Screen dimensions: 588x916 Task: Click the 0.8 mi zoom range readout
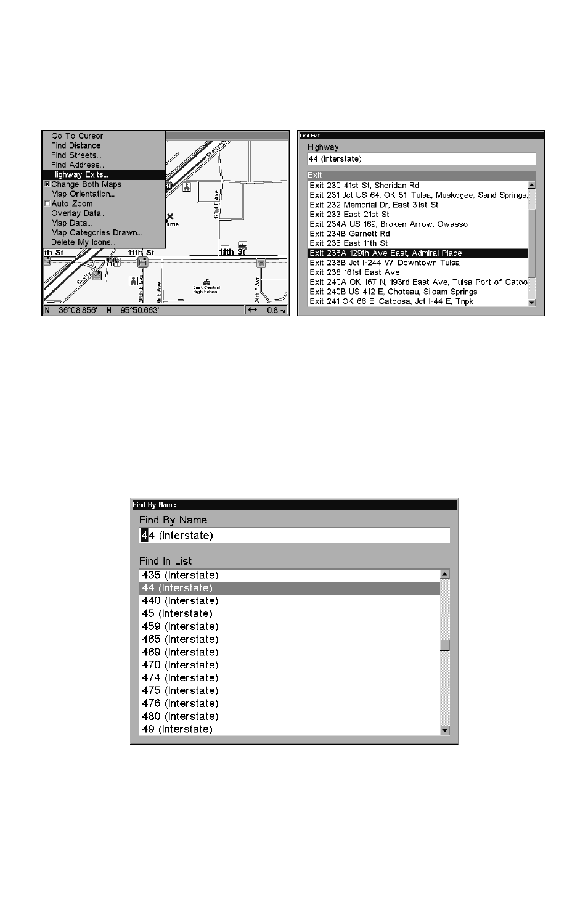(x=277, y=310)
